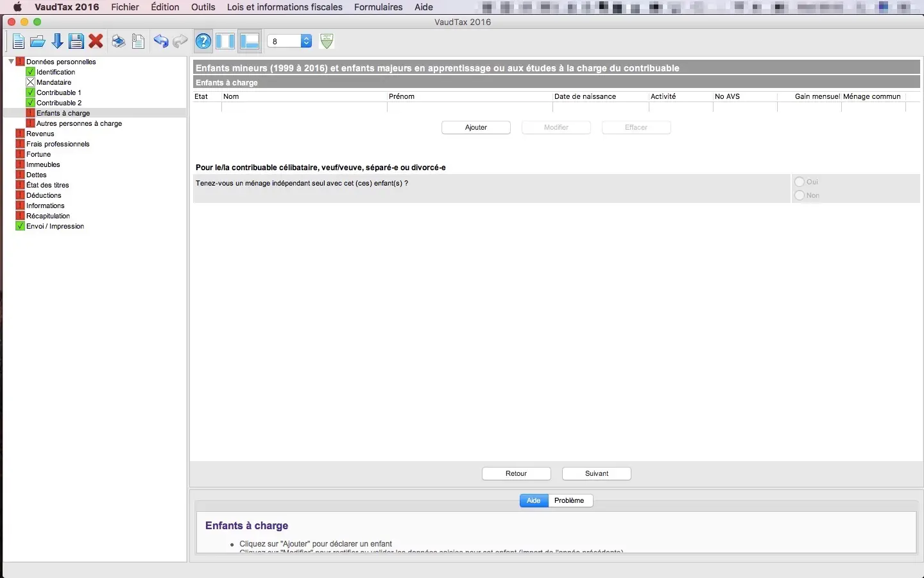
Task: Select Enfants à charge tree item
Action: tap(63, 113)
